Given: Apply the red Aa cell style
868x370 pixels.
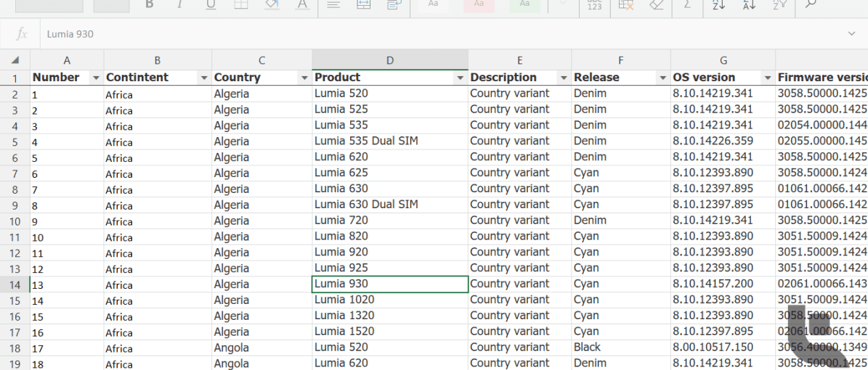Looking at the screenshot, I should coord(479,4).
